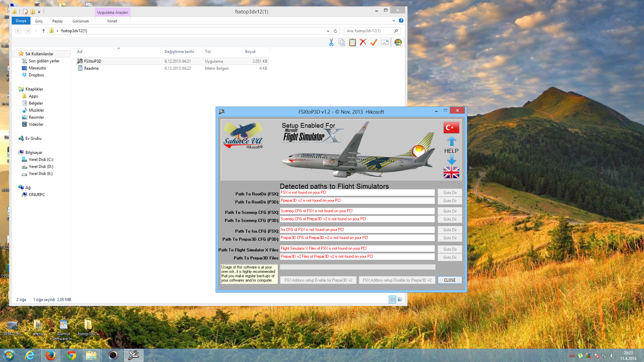Click HELP text in FSXtoP3D
644x362 pixels.
point(451,151)
